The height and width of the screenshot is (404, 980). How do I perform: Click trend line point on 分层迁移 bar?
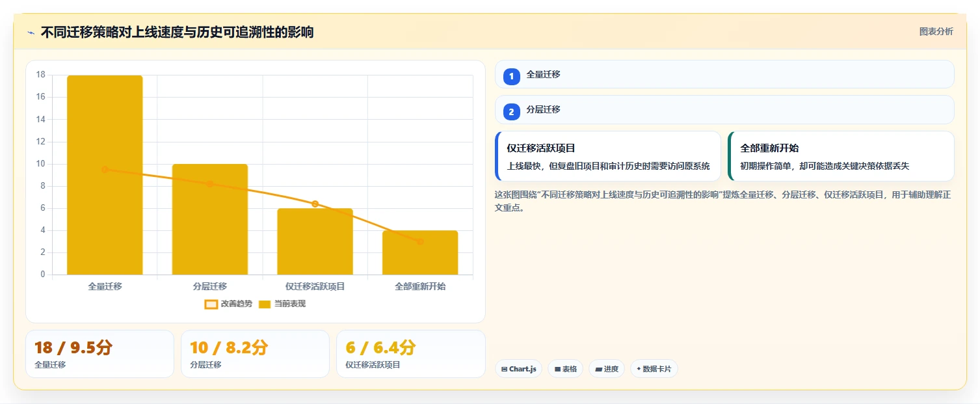point(210,183)
